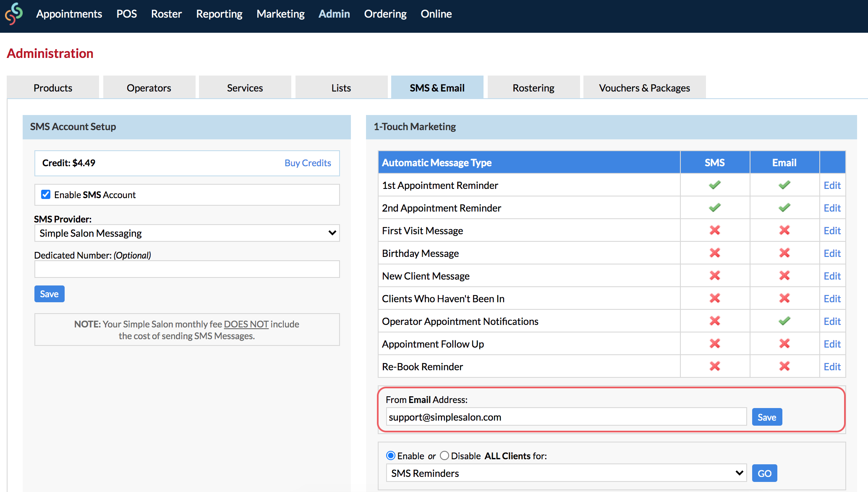Click SMS cross icon for Birthday Message
This screenshot has height=492, width=868.
point(715,253)
